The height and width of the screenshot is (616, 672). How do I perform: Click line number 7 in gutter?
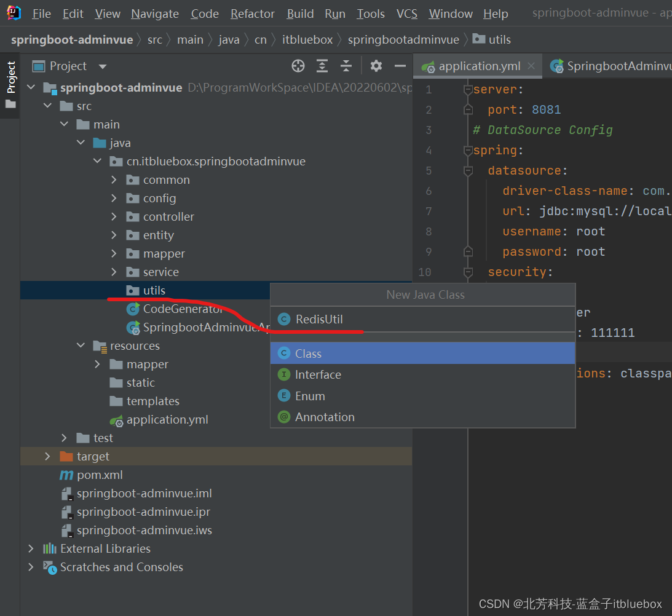(429, 211)
